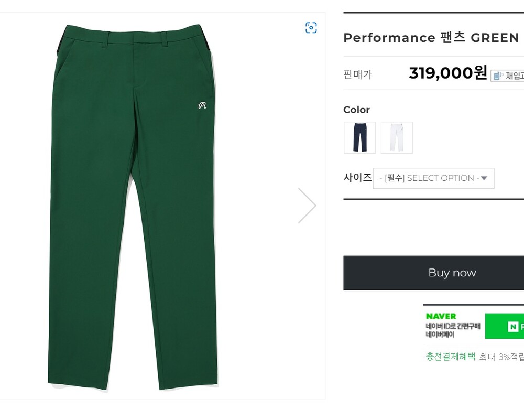Open the 사이즈 SELECT OPTION dropdown
Screen dimensions: 524x420
pos(433,178)
